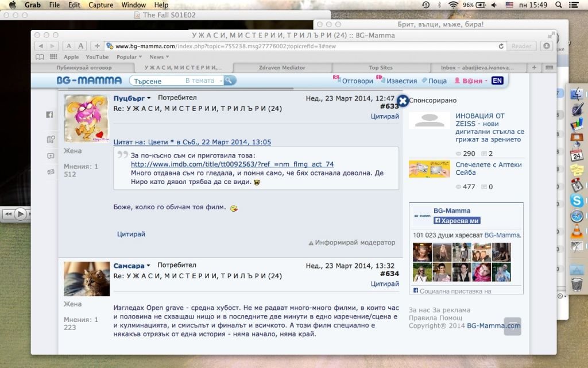Viewport: 588px width, 368px height.
Task: Open the imdb.com link in quote
Action: tap(232, 164)
